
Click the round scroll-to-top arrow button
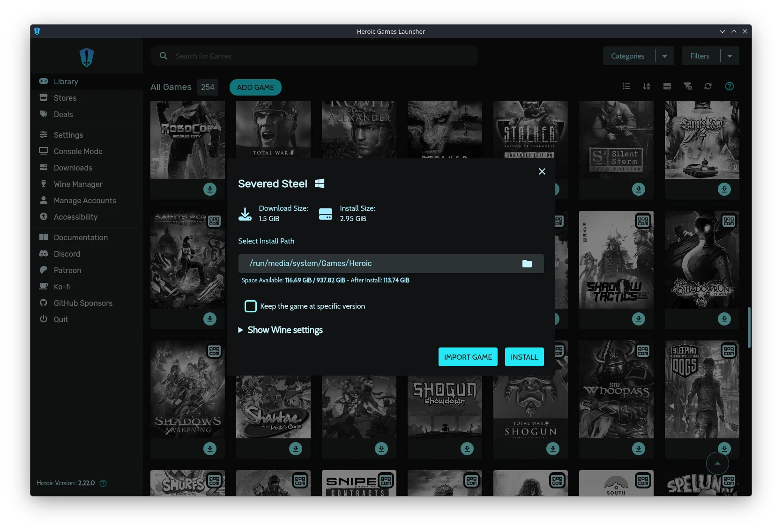[x=717, y=464]
